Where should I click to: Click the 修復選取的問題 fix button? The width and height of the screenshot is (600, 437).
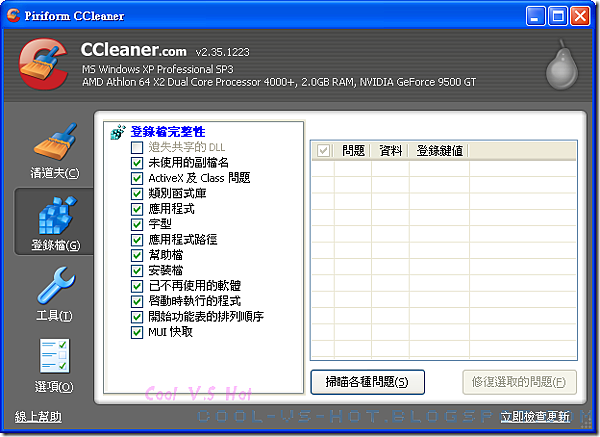click(519, 382)
